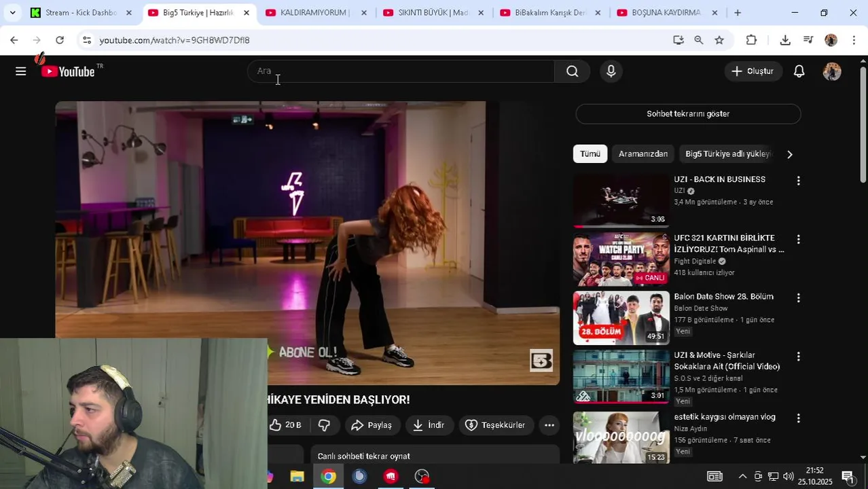Start voice search with microphone icon
Screen dimensions: 868x489
(611, 71)
